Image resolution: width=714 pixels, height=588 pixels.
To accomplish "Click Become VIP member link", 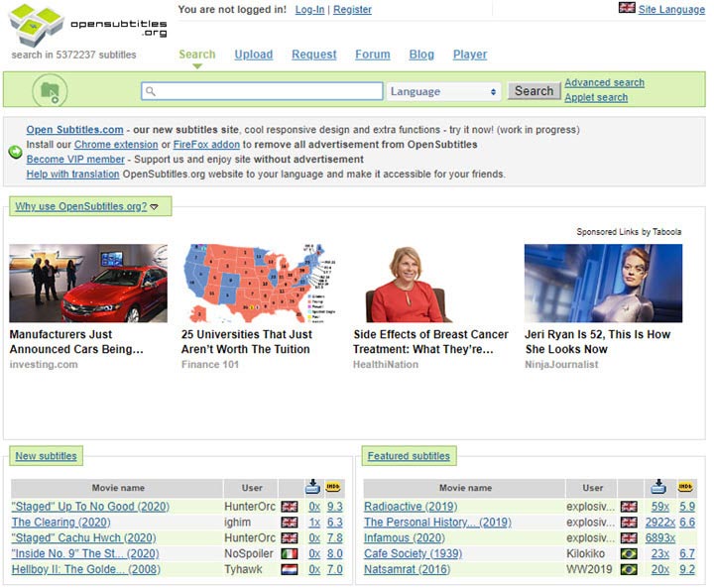I will (x=75, y=160).
